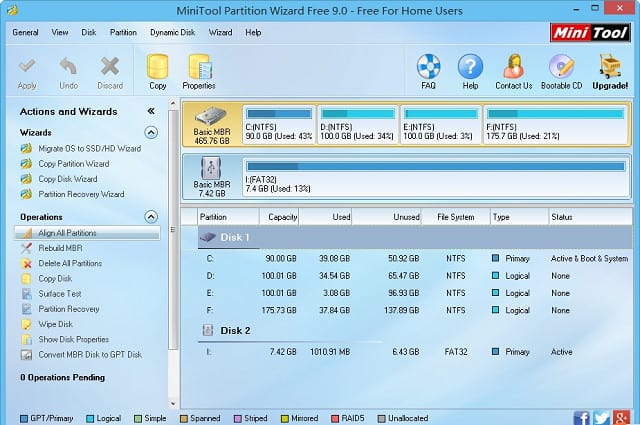Select the 7.42 GB USB Basic MBR disk
The image size is (640, 425).
pos(211,177)
